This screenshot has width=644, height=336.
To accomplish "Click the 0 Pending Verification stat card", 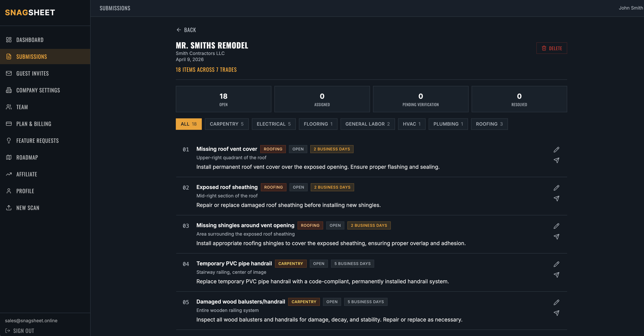I will pos(421,99).
